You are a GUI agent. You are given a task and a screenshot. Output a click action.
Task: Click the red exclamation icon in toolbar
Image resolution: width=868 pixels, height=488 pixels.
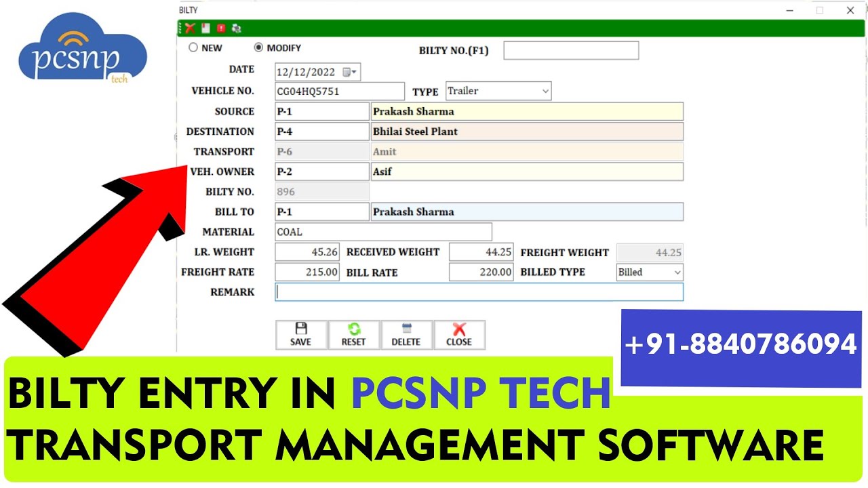tap(221, 28)
